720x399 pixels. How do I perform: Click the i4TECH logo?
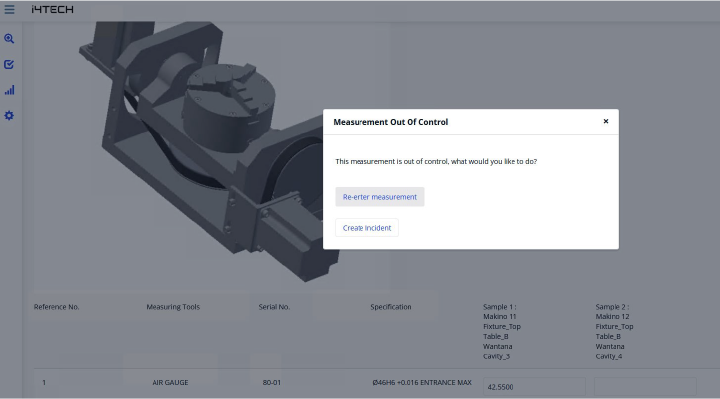52,9
